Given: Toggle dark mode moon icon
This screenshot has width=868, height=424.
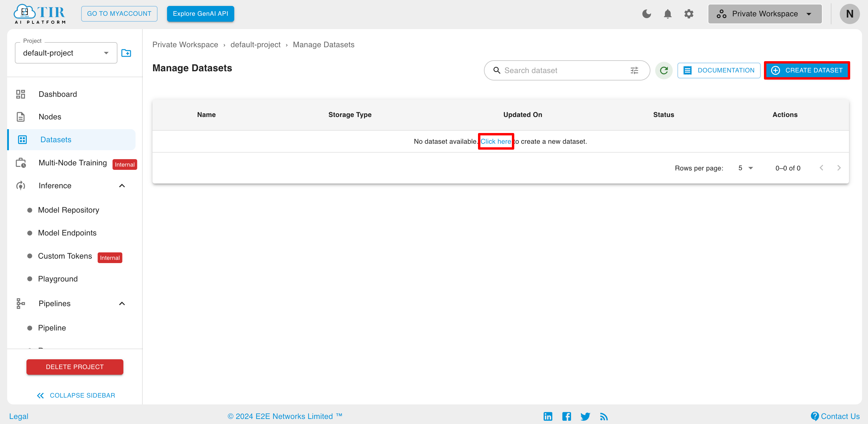Looking at the screenshot, I should tap(647, 14).
